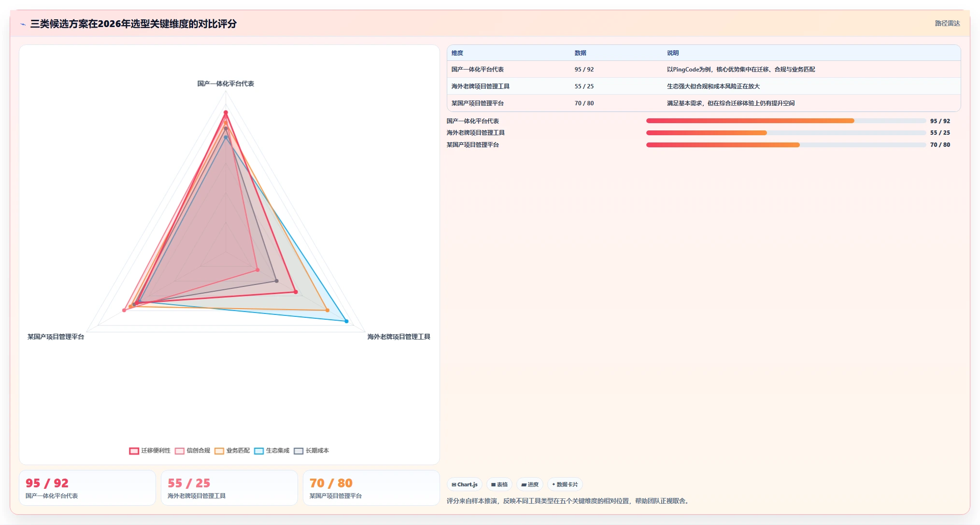This screenshot has width=980, height=525.
Task: Select the 55 / 25 data card
Action: tap(229, 488)
